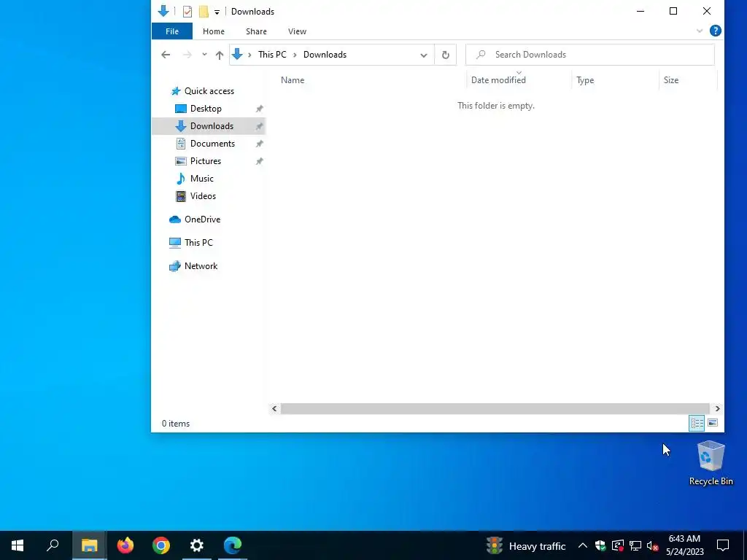Open the Help question mark icon
The width and height of the screenshot is (747, 560).
715,31
